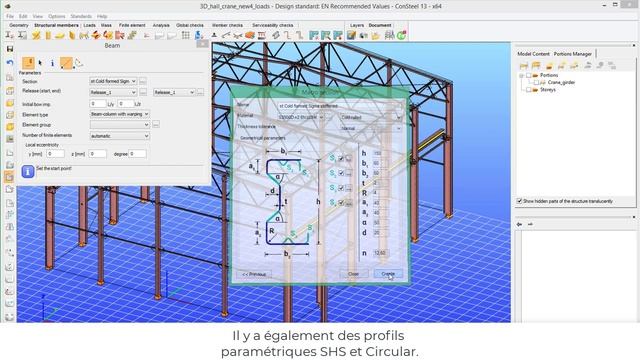This screenshot has height=360, width=640.
Task: Open the Standards menu
Action: click(81, 16)
